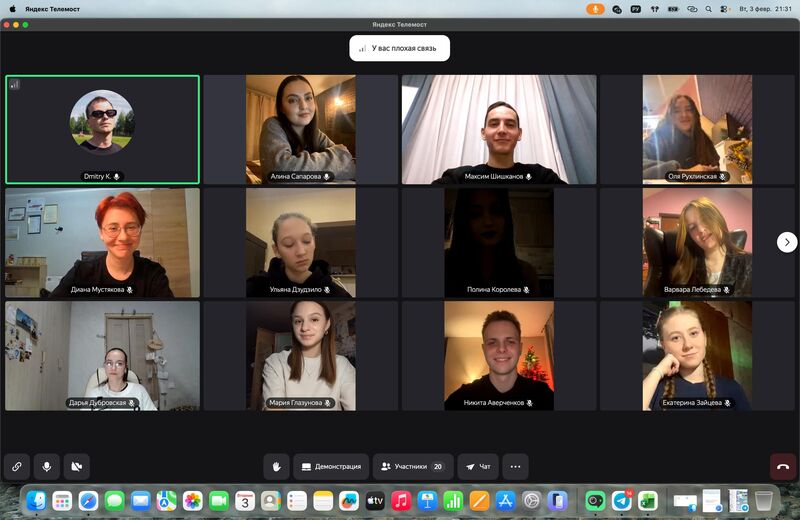Open the Участники participants list
The height and width of the screenshot is (520, 800).
412,466
